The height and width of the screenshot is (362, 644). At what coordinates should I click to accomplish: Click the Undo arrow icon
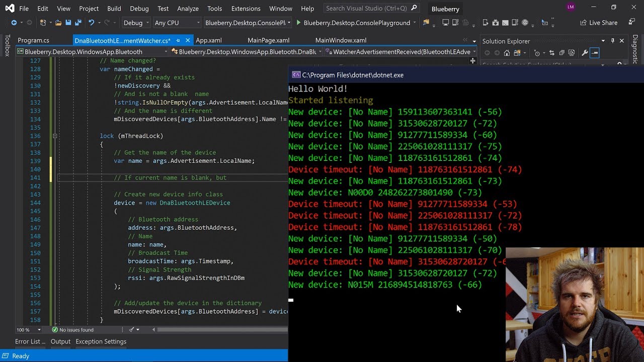(91, 23)
